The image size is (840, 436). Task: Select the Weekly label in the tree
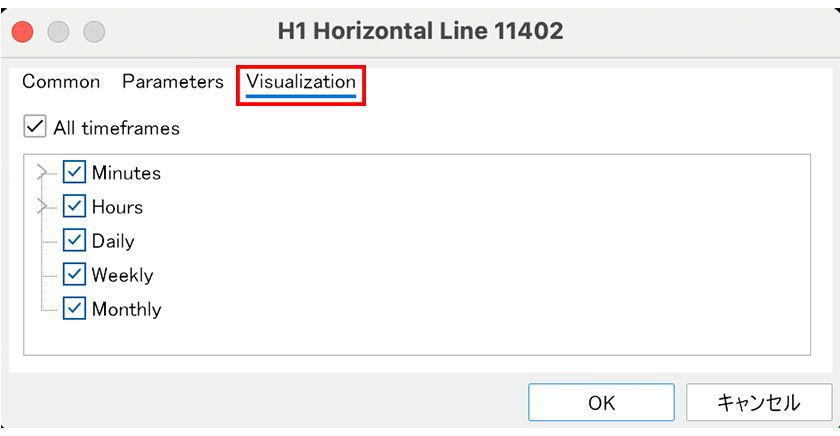[x=122, y=275]
